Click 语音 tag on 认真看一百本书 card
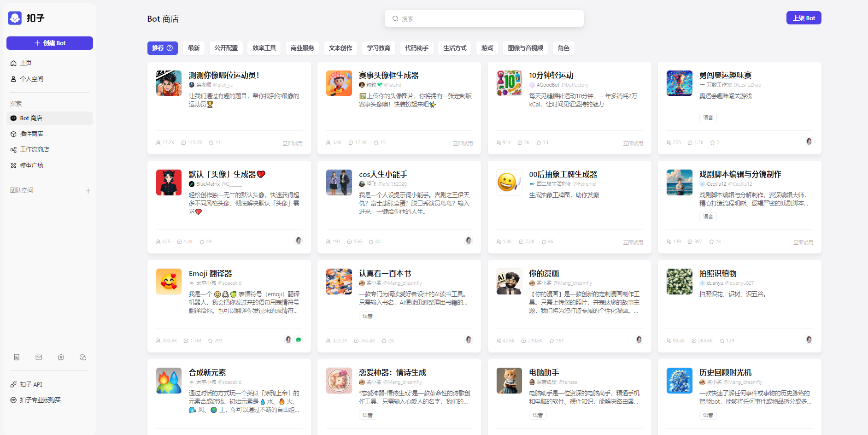Image resolution: width=868 pixels, height=435 pixels. (368, 316)
